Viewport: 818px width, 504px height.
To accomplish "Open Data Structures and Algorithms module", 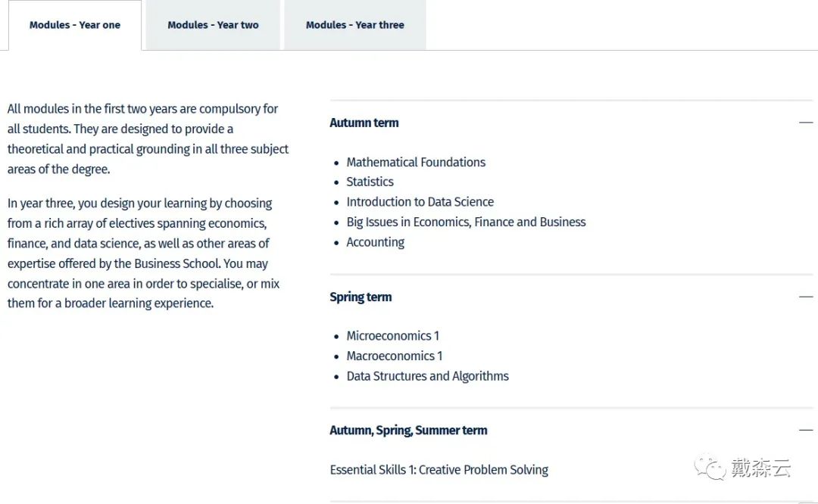I will (x=427, y=376).
